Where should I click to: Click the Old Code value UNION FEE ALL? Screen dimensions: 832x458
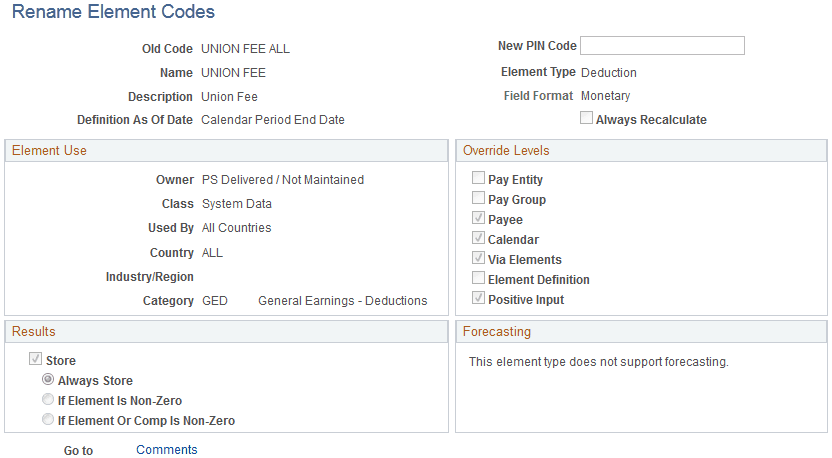pos(245,48)
